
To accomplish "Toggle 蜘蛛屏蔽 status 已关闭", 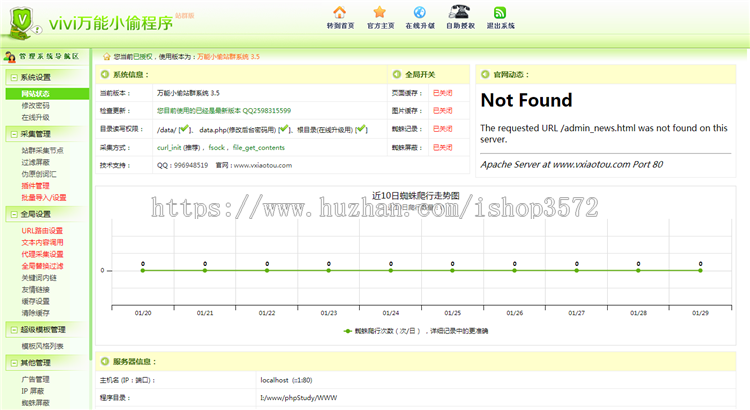I will click(x=442, y=147).
